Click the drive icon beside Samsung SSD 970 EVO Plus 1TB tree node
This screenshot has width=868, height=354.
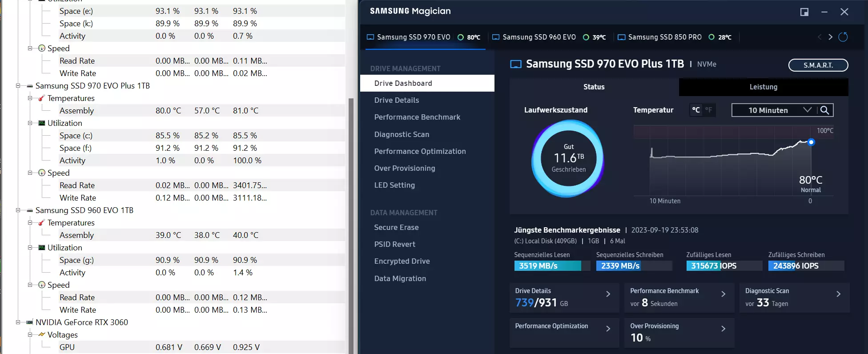(30, 86)
